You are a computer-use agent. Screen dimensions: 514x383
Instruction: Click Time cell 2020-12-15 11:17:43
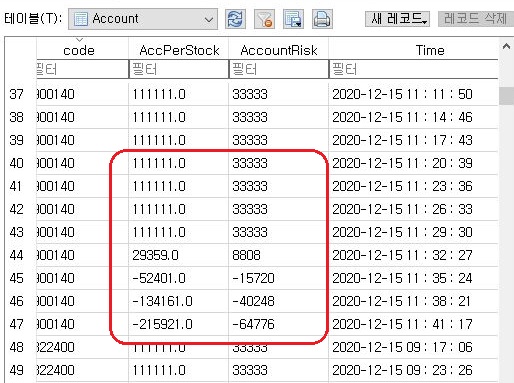coord(413,140)
